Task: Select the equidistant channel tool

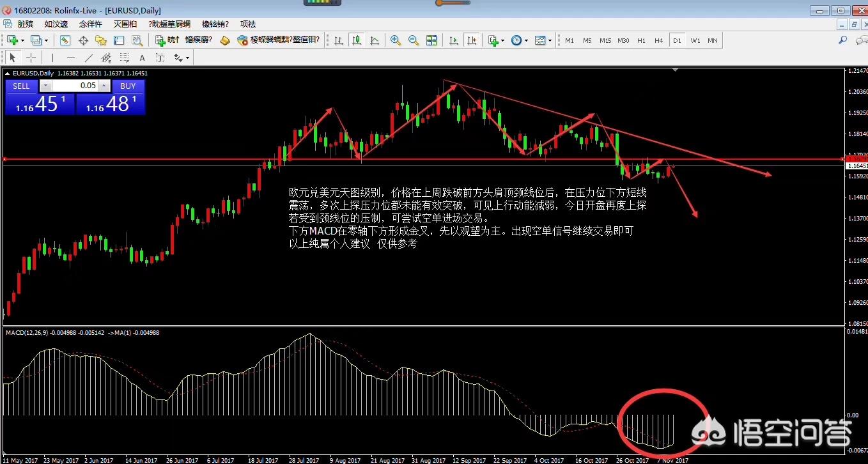Action: [107, 58]
